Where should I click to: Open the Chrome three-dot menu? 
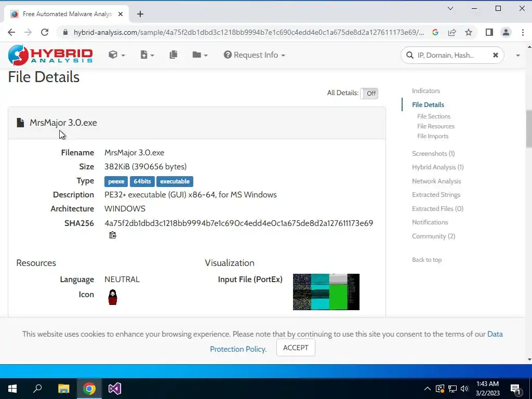tap(523, 32)
